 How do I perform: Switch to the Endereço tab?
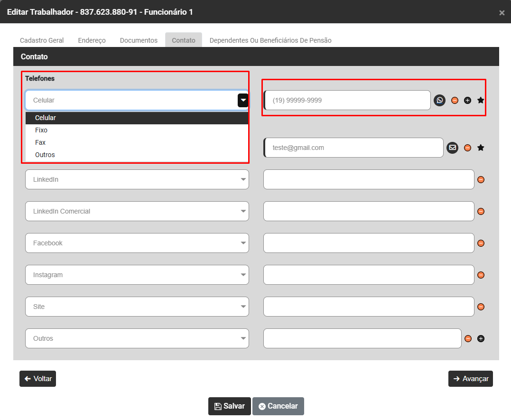[x=92, y=40]
